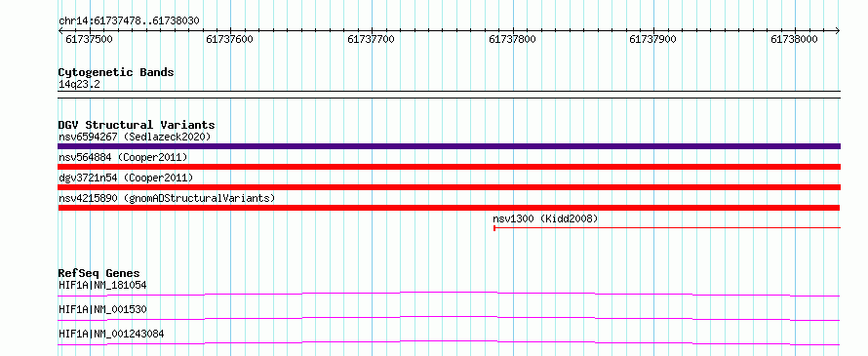Open variant nsv1300 (Kidd2008) label
The width and height of the screenshot is (868, 356).
[x=545, y=218]
